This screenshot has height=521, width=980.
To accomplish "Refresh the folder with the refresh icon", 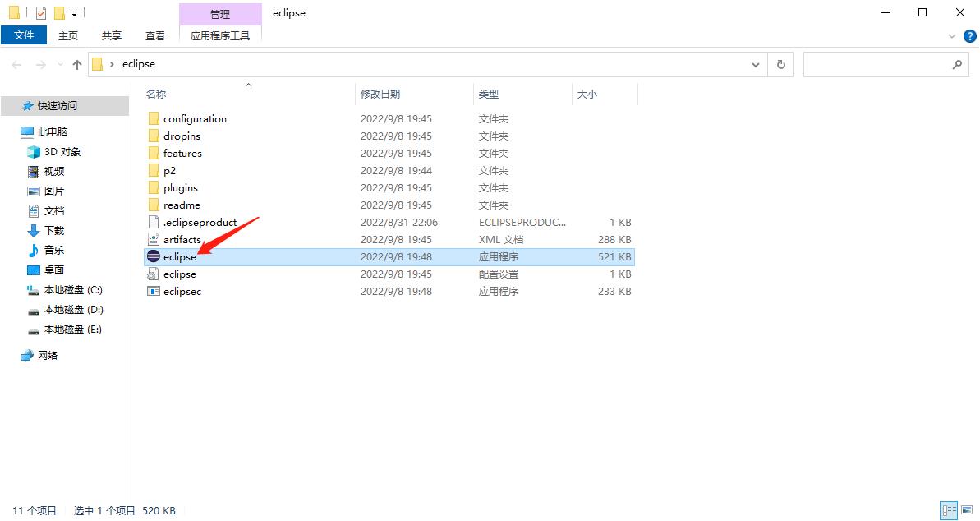I will (780, 63).
